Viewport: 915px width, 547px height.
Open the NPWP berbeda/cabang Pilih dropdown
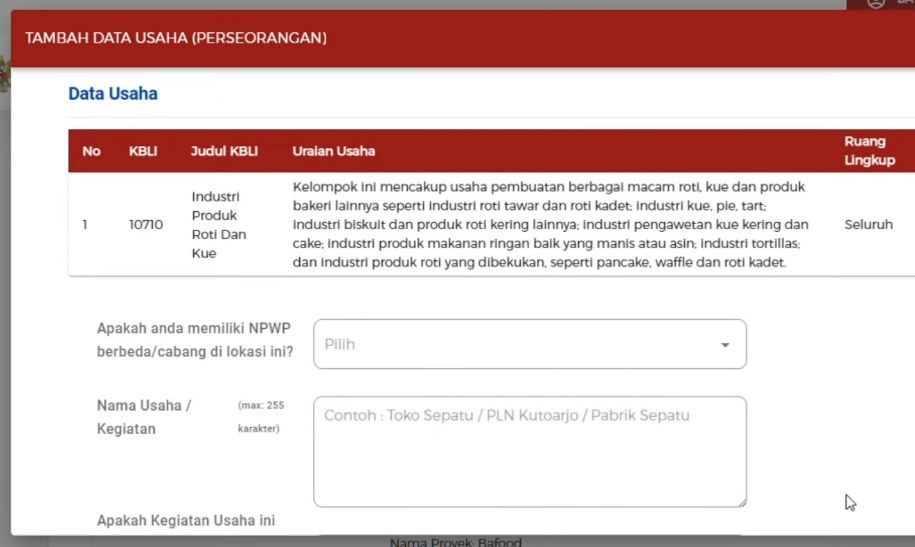(x=529, y=344)
